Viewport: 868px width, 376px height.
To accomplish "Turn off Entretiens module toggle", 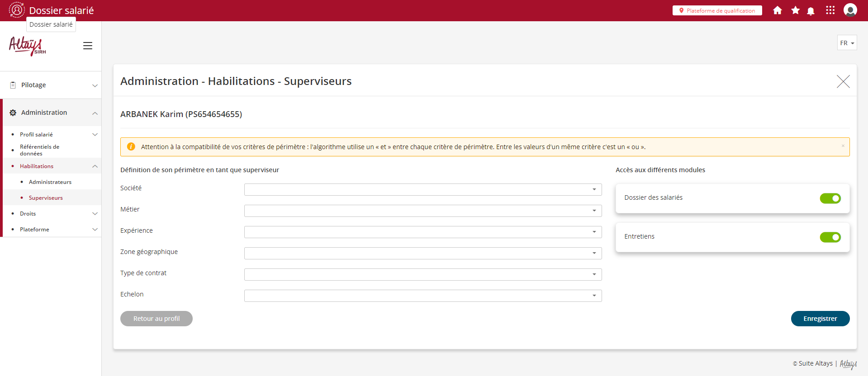I will click(830, 237).
